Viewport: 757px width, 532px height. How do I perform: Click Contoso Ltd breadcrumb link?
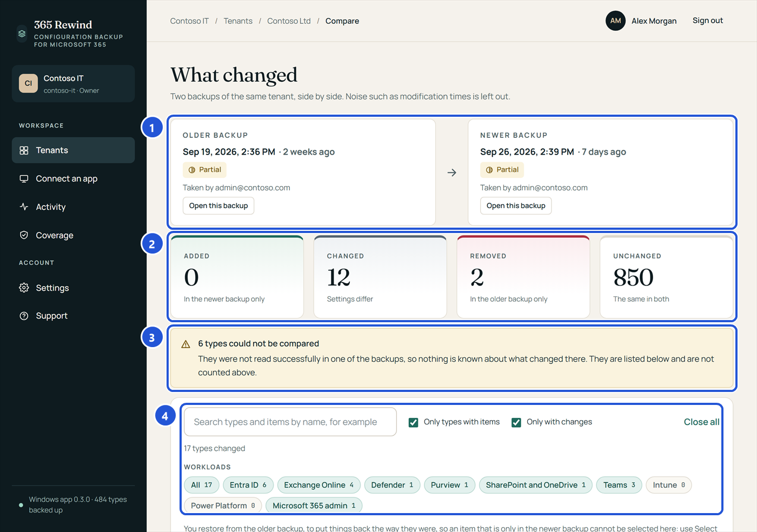289,21
